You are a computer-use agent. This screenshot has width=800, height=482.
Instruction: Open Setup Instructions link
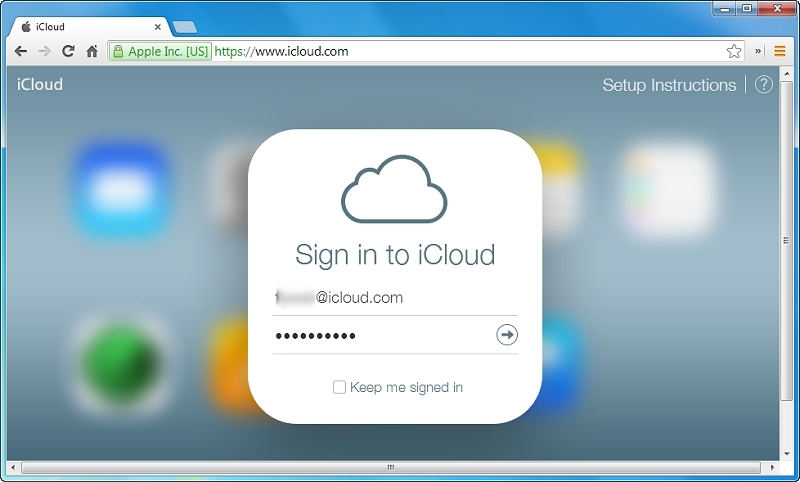669,85
